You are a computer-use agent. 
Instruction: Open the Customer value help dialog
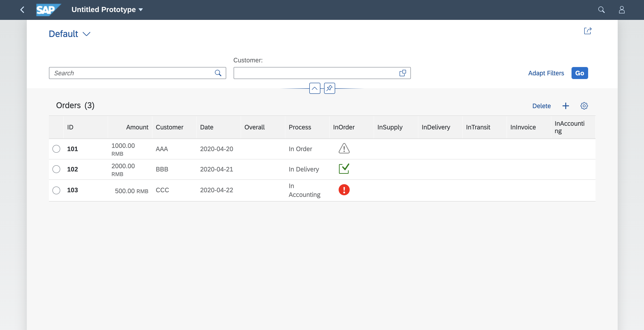point(403,73)
